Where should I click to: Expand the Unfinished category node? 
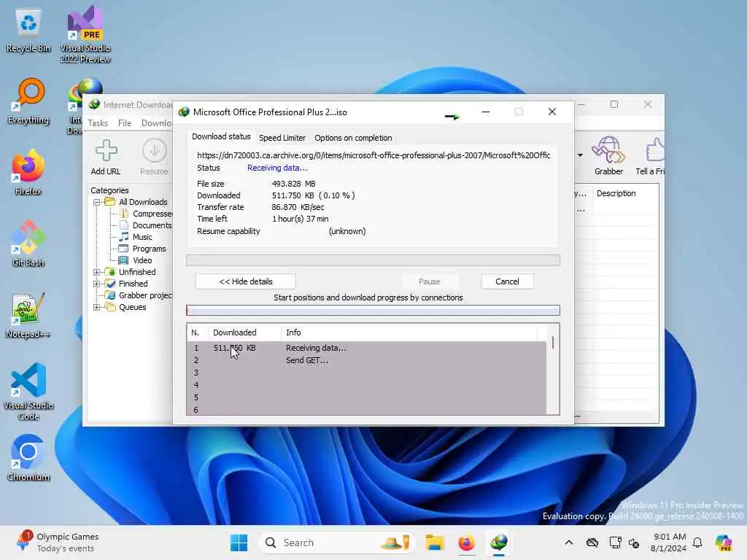tap(97, 273)
